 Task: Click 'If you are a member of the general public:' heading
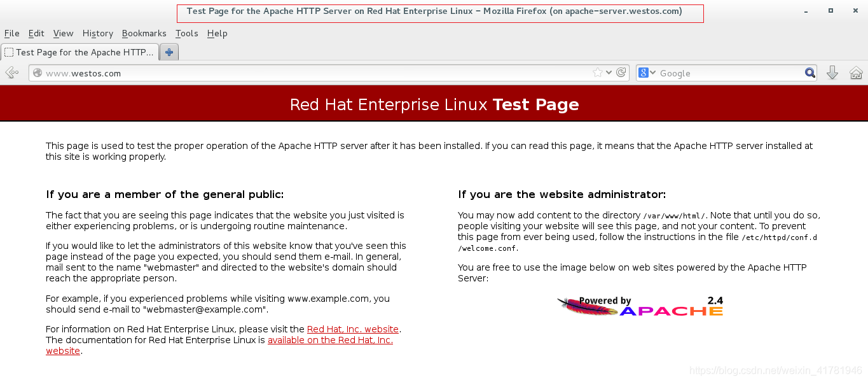click(165, 194)
